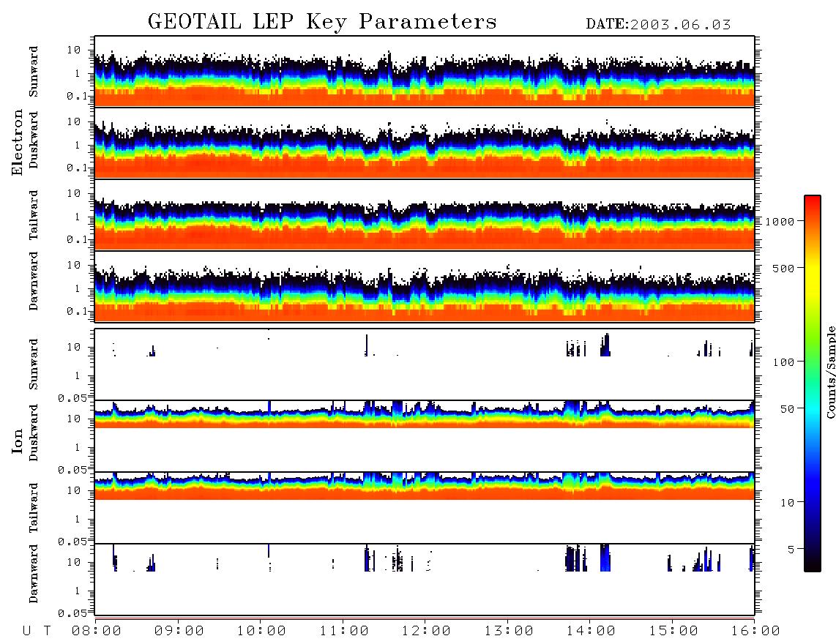This screenshot has height=644, width=836.
Task: Click the colorbar tick label 5
Action: tap(791, 549)
